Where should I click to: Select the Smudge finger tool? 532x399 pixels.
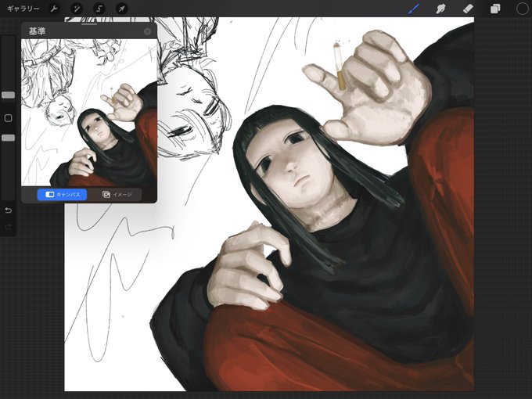[x=440, y=9]
